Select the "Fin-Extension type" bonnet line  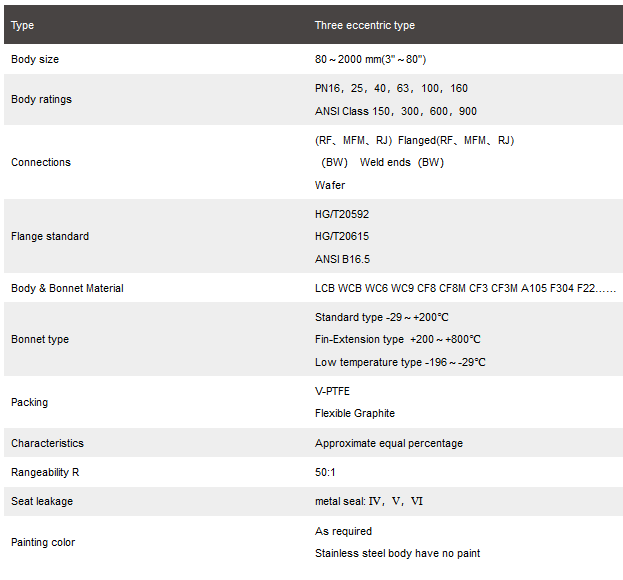[x=397, y=340]
